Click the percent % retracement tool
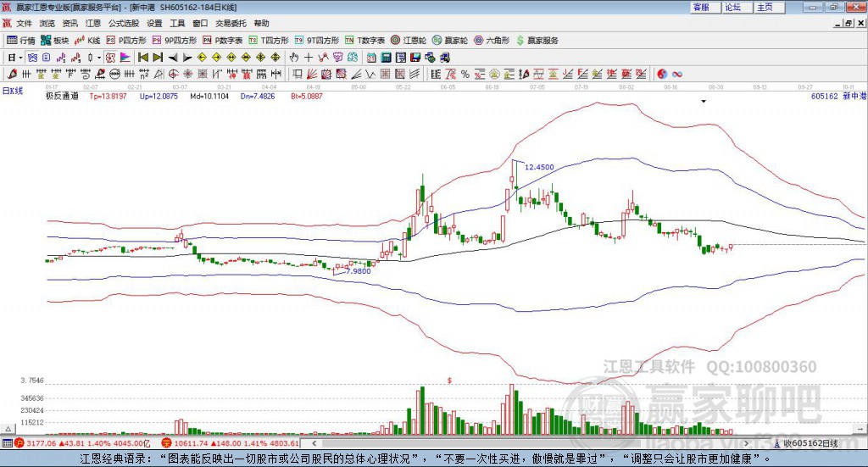The image size is (868, 467). [465, 74]
